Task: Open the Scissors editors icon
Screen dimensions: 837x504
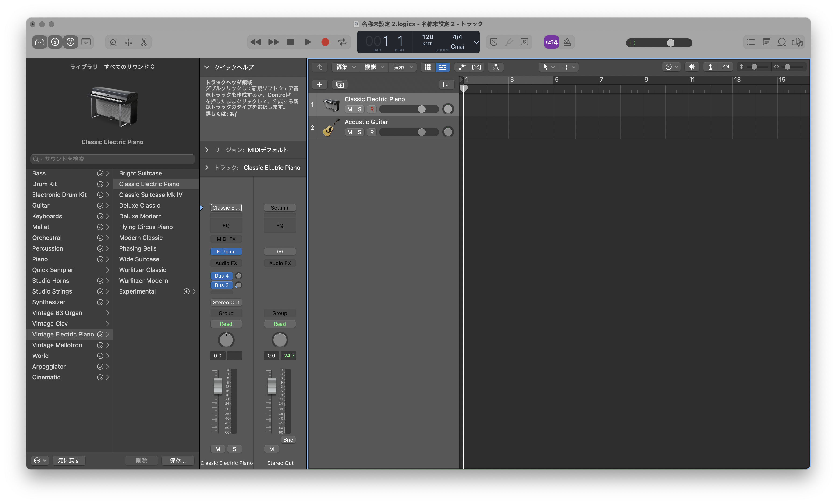Action: coord(144,42)
